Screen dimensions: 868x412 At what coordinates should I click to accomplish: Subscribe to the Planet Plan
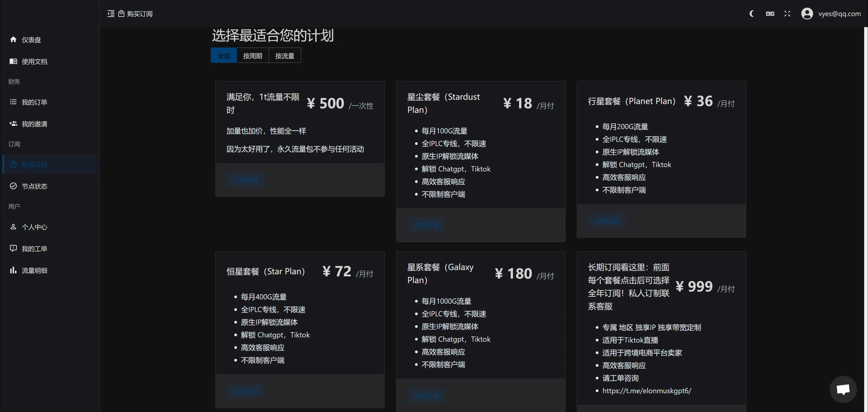tap(607, 221)
